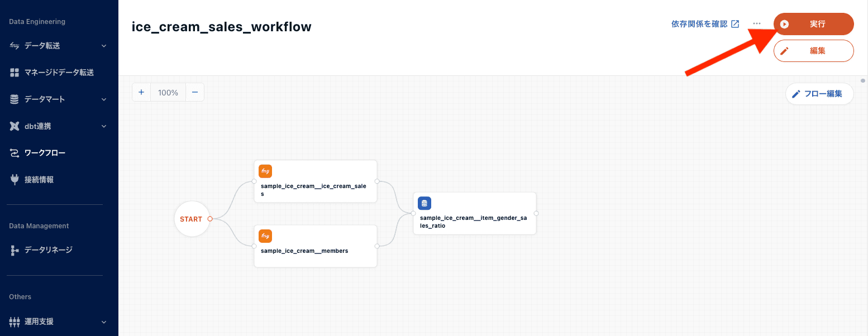The image size is (868, 336).
Task: Expand the 運用支援 sidebar chevron
Action: (104, 321)
